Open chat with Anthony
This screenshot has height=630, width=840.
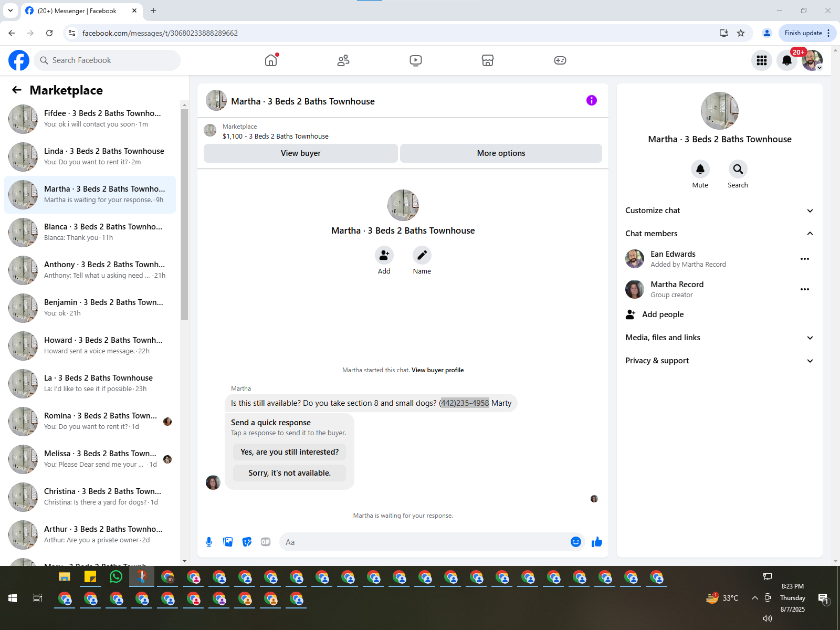coord(90,270)
